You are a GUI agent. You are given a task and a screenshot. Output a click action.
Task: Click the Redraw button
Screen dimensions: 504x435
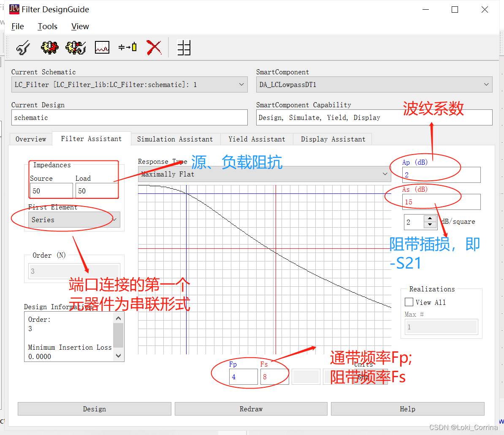(x=251, y=409)
